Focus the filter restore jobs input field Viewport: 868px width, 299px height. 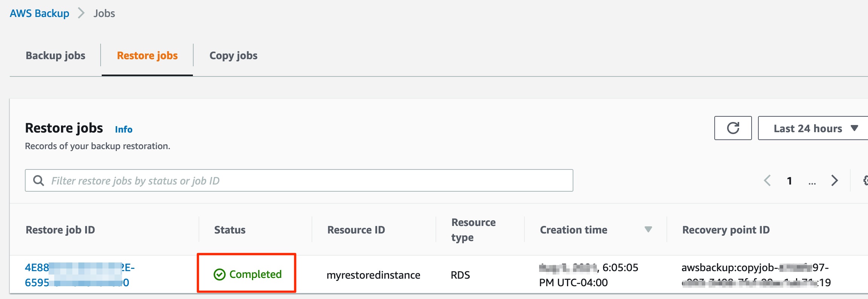coord(299,180)
